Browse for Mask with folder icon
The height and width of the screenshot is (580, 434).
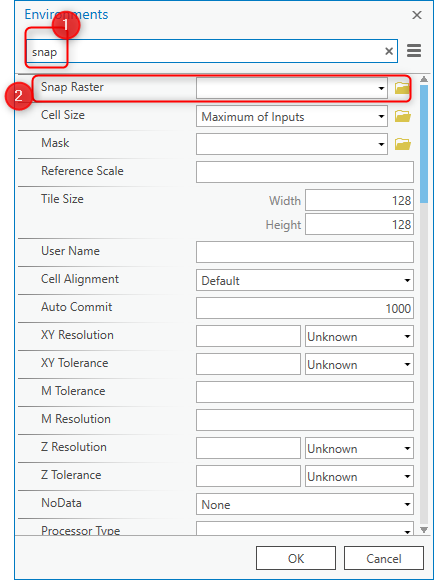tap(403, 144)
